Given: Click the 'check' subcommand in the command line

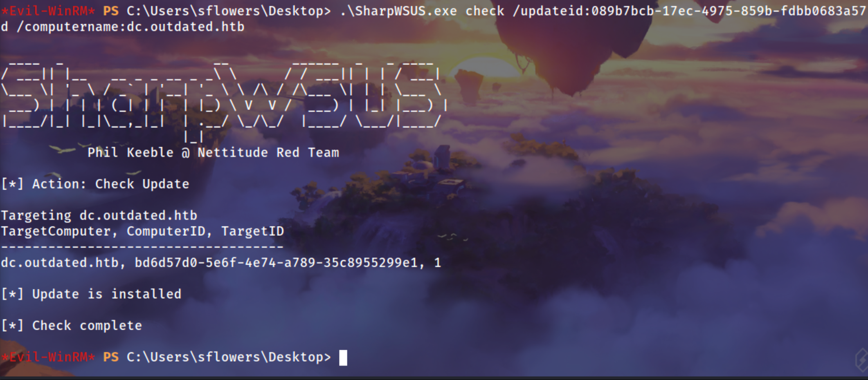Looking at the screenshot, I should pos(485,11).
